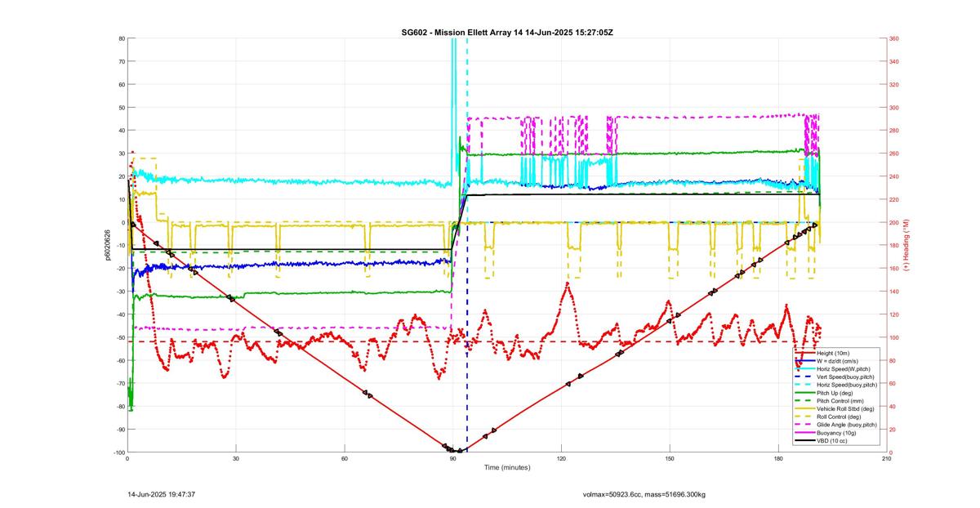Click the left axis tick label '-100'
980x508 pixels.
click(118, 452)
